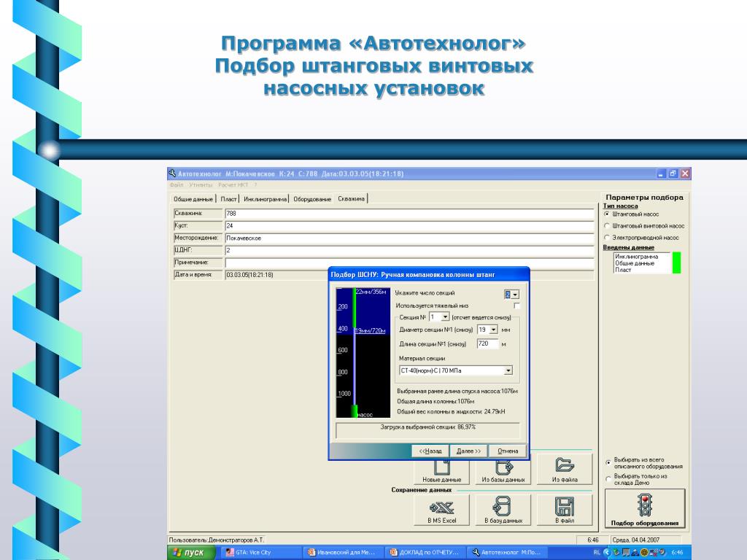Open the Утилиты menu
Screen dimensions: 747x560
[x=201, y=184]
